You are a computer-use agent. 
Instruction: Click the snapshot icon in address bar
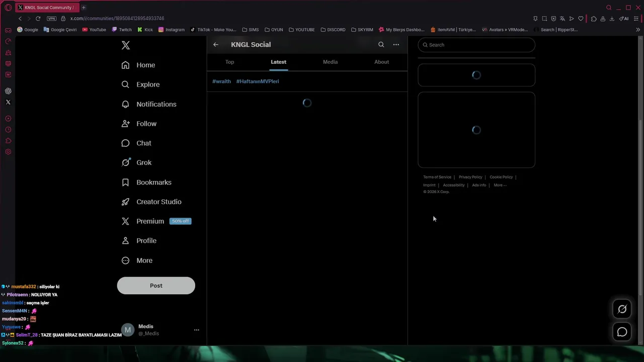coord(544,19)
